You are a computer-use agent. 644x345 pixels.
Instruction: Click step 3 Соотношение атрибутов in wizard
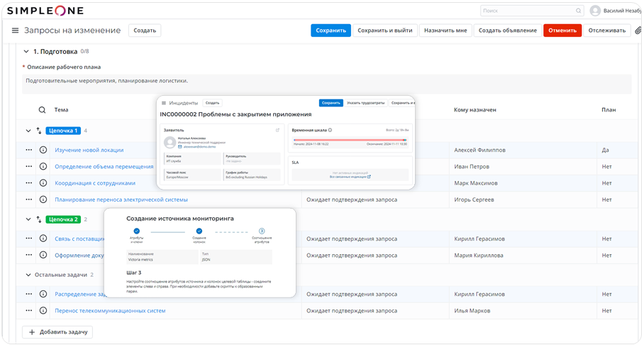262,231
